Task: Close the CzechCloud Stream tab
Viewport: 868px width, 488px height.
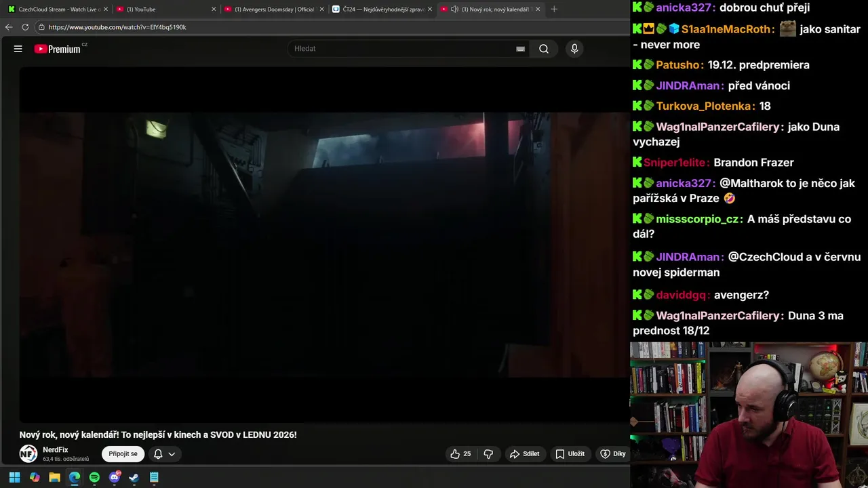Action: point(105,9)
